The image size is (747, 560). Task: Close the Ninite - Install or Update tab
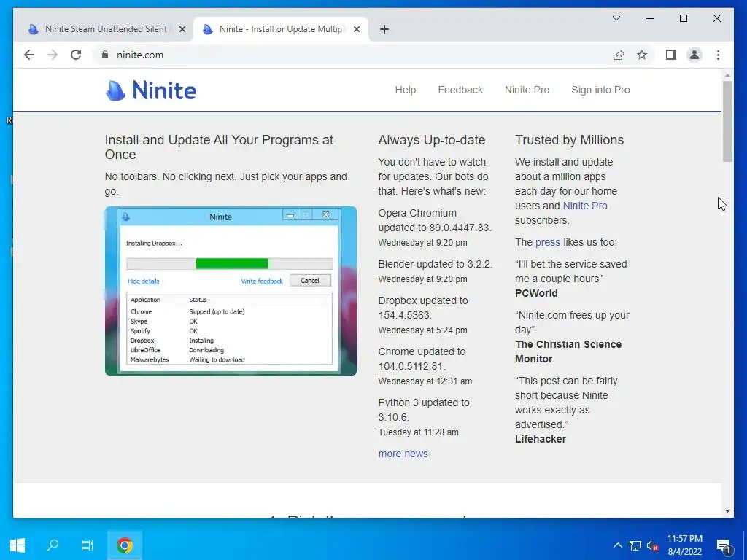(356, 29)
